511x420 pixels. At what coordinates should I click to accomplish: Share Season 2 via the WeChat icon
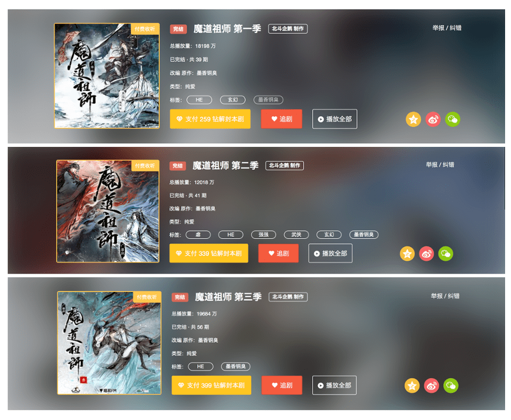click(446, 254)
